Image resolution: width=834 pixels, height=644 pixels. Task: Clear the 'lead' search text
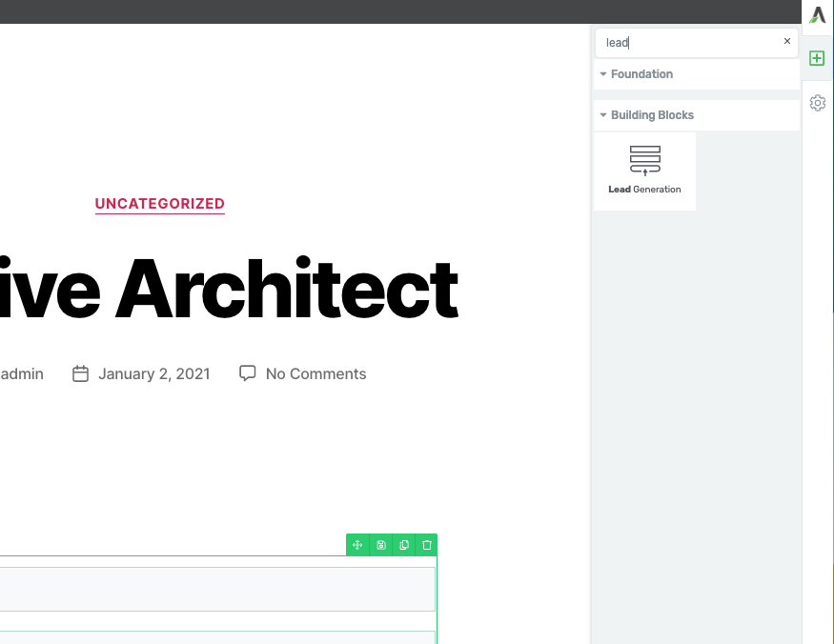pyautogui.click(x=787, y=42)
